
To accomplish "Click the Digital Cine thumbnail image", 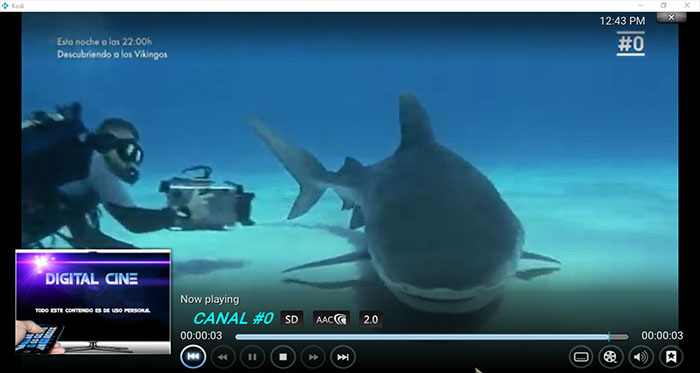I will [93, 302].
